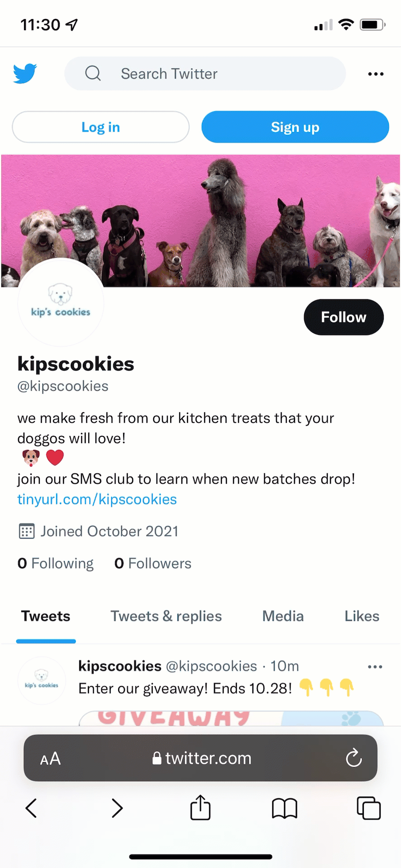
Task: Open the tweet's more options ellipsis
Action: pos(375,667)
